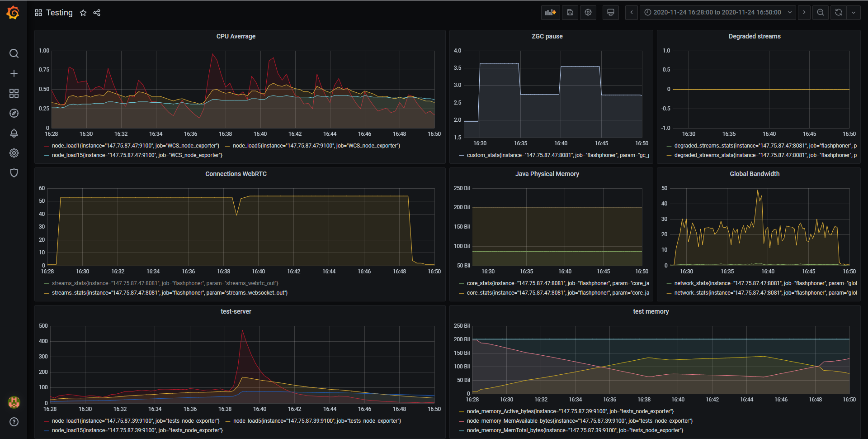This screenshot has width=868, height=439.
Task: Open the Explore compass icon
Action: [14, 113]
